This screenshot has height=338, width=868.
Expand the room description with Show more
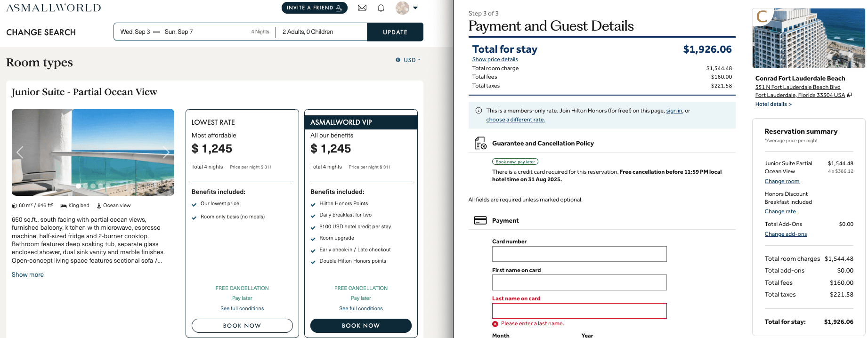(28, 275)
